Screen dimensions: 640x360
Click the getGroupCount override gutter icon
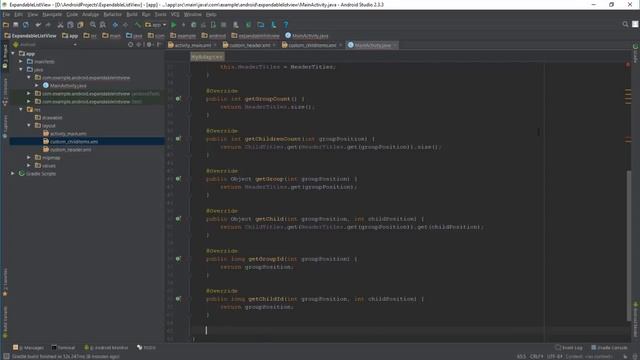pos(178,99)
